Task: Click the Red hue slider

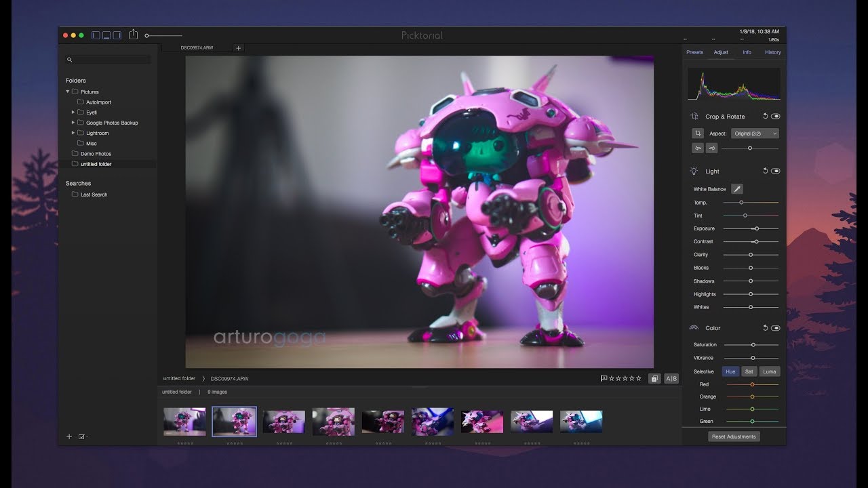Action: coord(752,384)
